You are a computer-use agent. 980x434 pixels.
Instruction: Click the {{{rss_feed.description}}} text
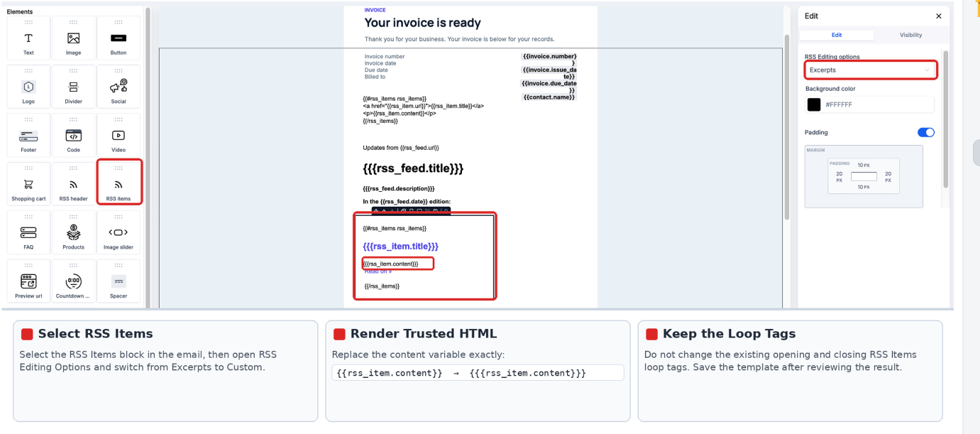pos(398,188)
